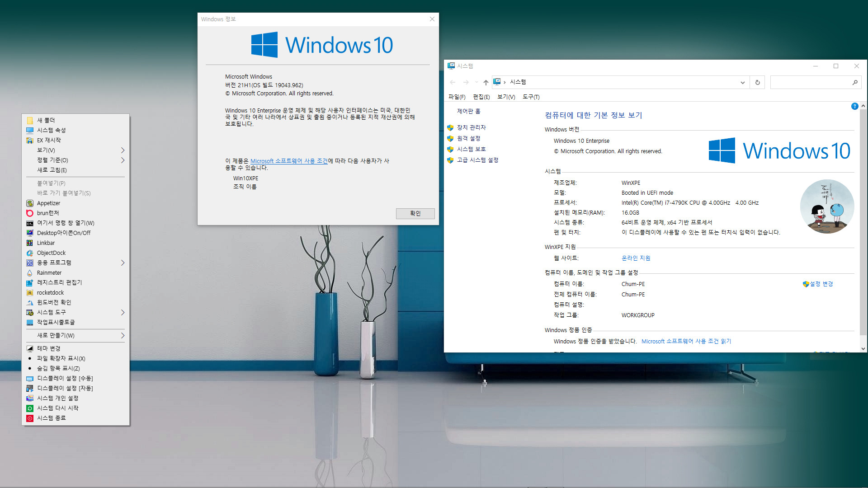Click the refresh icon in System window
868x488 pixels.
[x=758, y=82]
